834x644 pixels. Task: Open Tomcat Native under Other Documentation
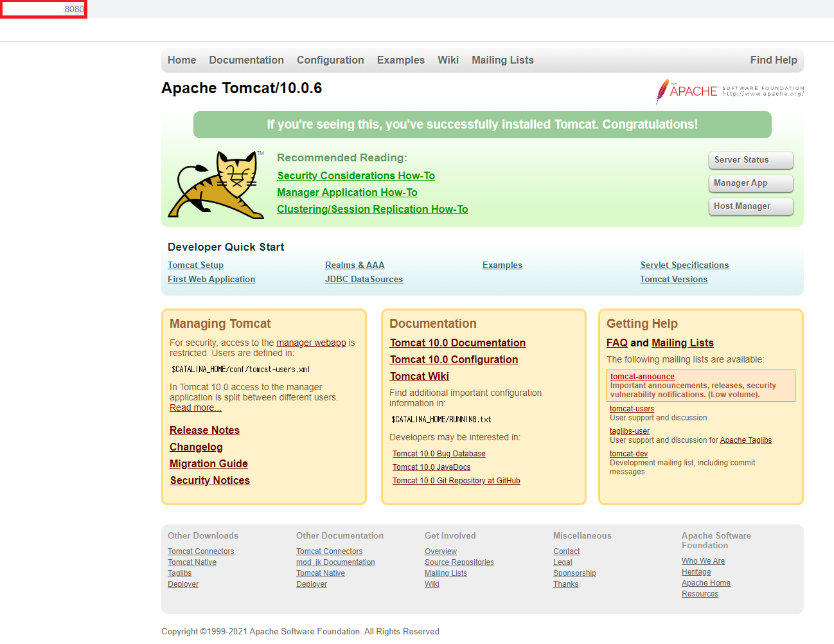pos(320,573)
